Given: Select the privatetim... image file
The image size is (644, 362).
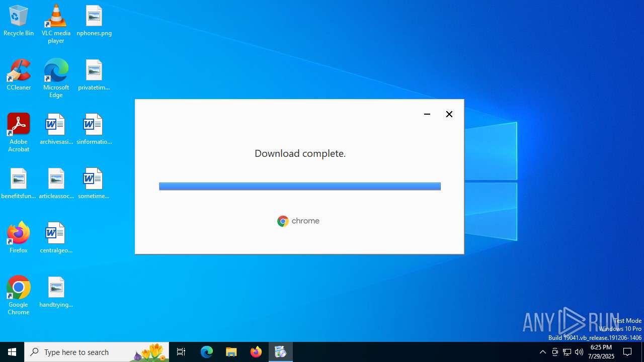Looking at the screenshot, I should coord(94,75).
